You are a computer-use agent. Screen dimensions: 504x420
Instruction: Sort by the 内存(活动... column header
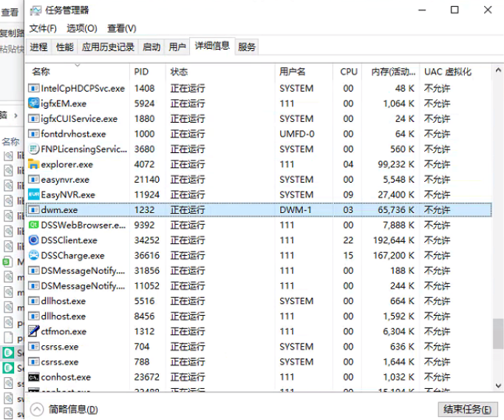[391, 72]
